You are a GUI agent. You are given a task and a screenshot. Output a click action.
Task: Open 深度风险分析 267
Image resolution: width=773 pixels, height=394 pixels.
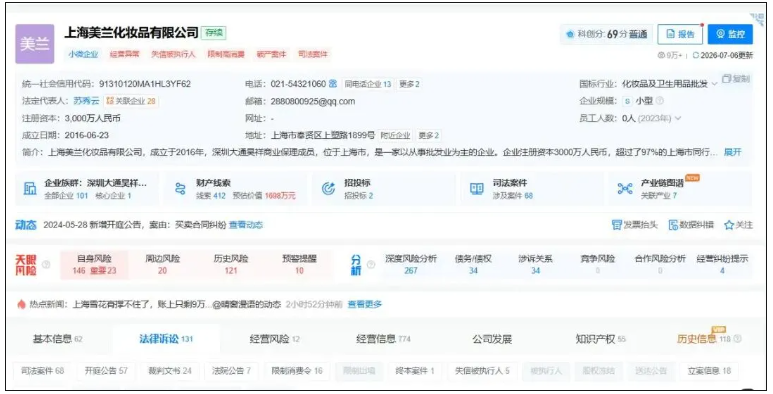[x=411, y=265]
